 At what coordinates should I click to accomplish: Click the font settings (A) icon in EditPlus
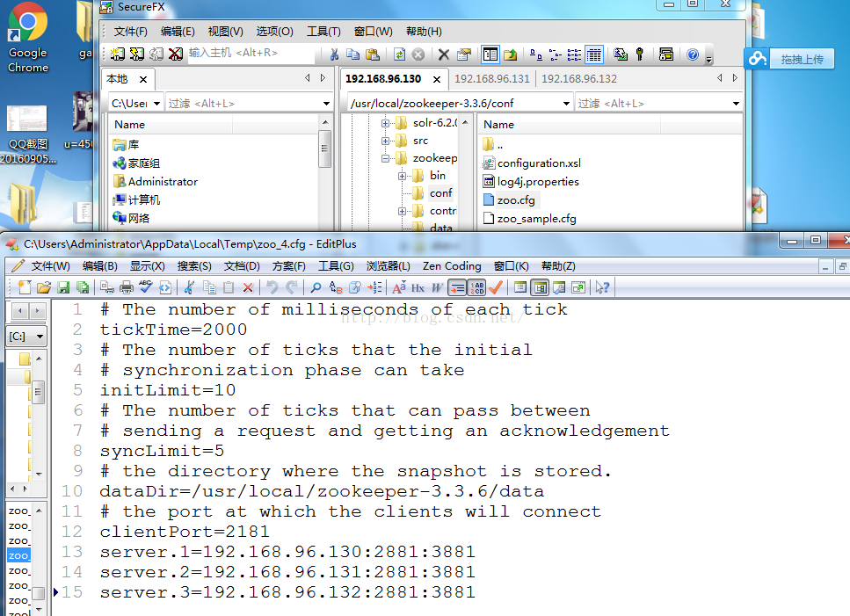398,287
